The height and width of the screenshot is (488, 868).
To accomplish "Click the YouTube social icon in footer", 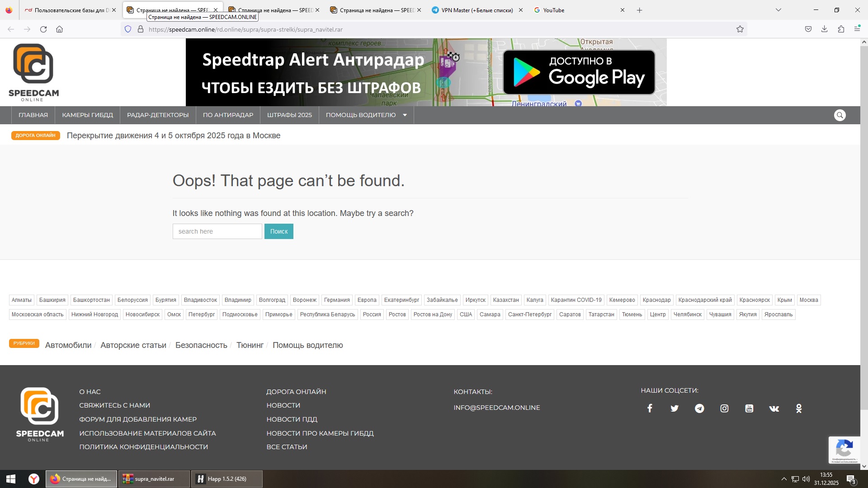I will click(749, 408).
